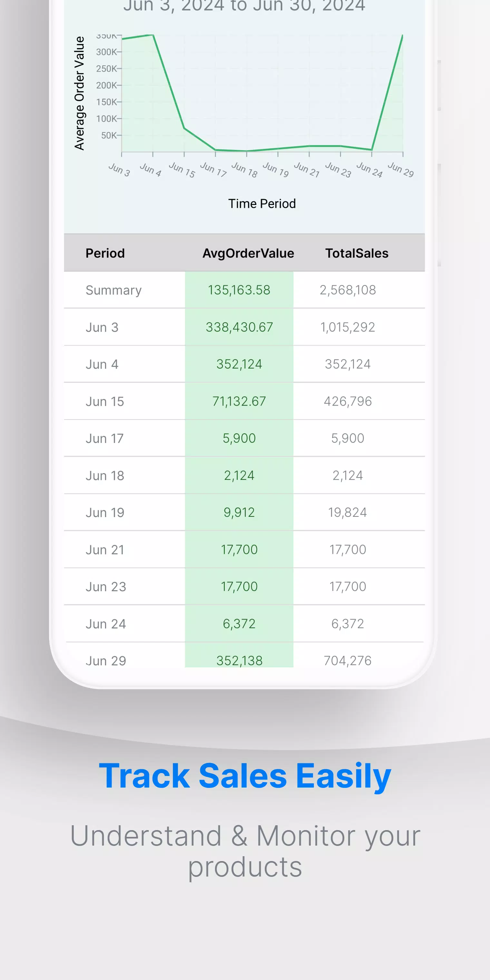490x980 pixels.
Task: Select Jun 24 row with 6,372
Action: (244, 624)
